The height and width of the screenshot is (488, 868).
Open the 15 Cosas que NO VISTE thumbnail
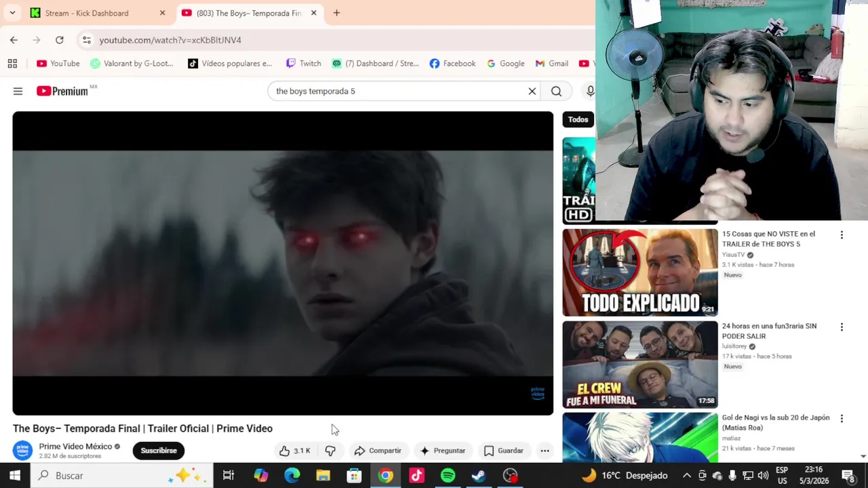point(639,272)
